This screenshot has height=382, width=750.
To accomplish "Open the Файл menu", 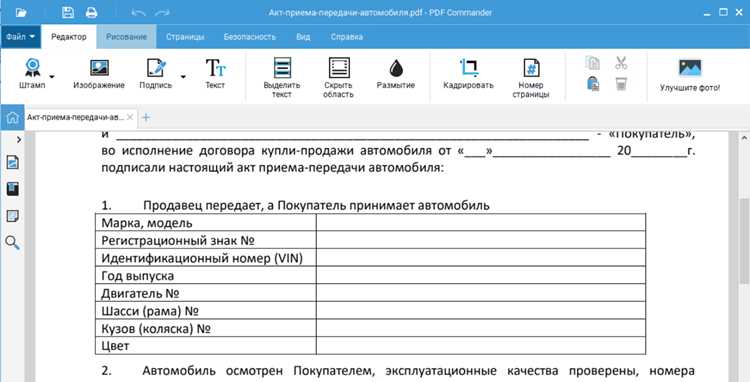I will (x=21, y=37).
